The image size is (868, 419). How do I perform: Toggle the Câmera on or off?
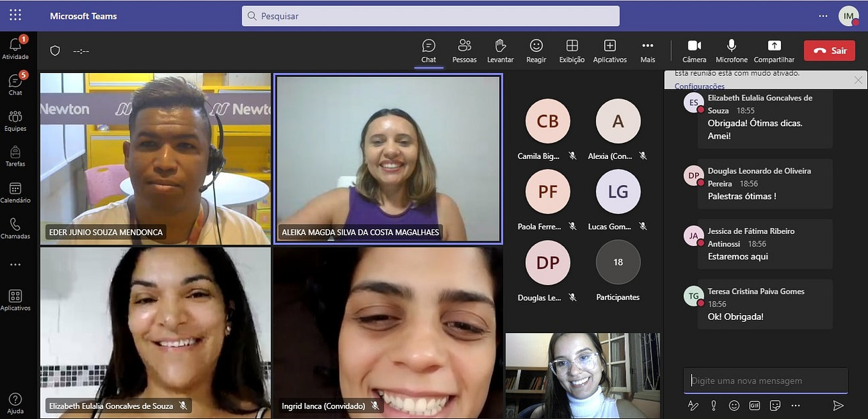pos(695,50)
